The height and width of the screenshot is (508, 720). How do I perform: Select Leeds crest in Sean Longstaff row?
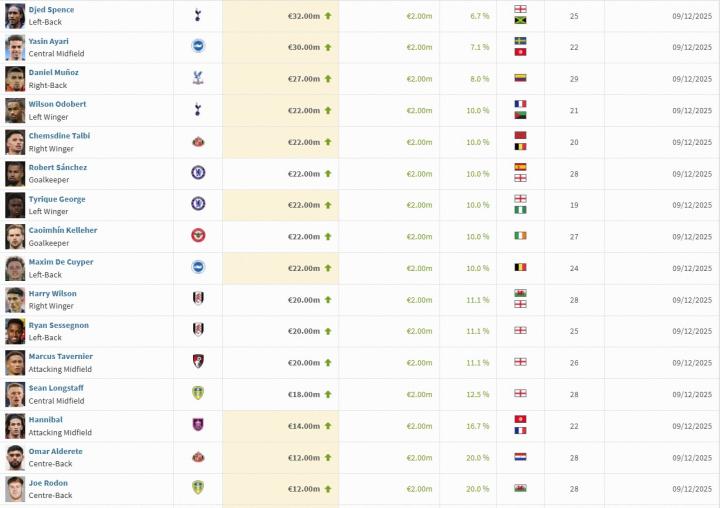point(198,394)
